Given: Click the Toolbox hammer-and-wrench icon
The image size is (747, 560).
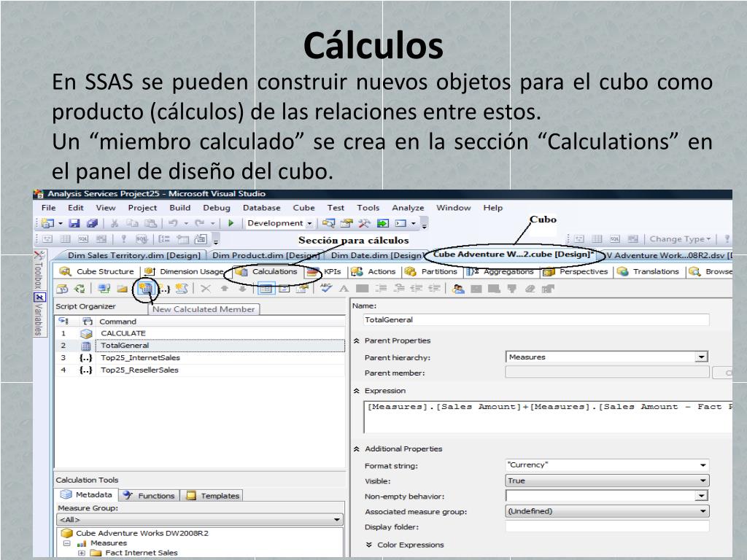Looking at the screenshot, I should point(365,223).
